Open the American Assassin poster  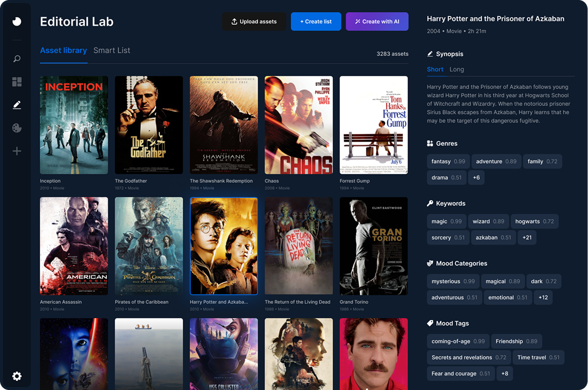pyautogui.click(x=74, y=246)
